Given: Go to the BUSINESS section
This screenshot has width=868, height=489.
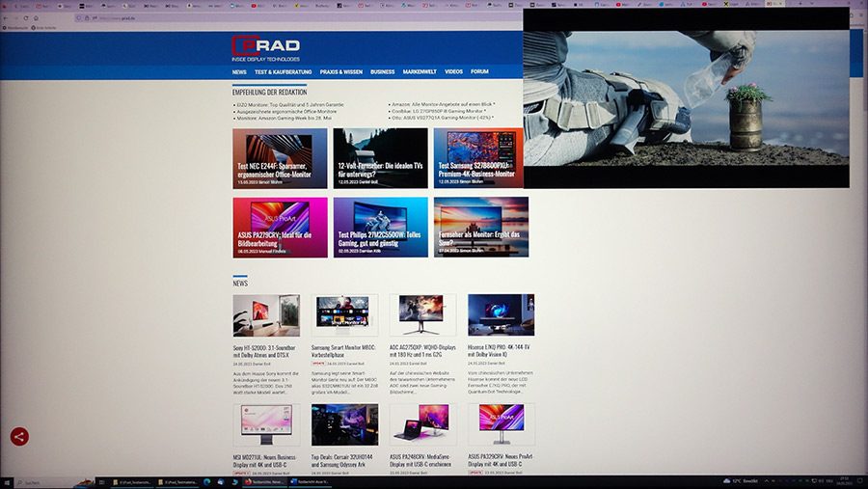Looking at the screenshot, I should [x=383, y=72].
